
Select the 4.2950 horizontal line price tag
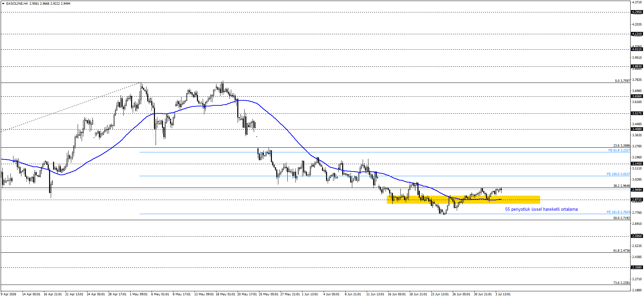637,12
